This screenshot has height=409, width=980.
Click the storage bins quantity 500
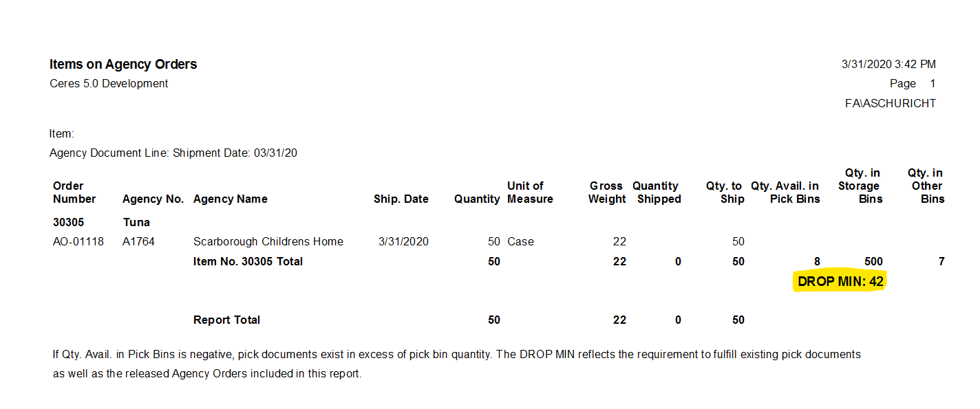[873, 262]
